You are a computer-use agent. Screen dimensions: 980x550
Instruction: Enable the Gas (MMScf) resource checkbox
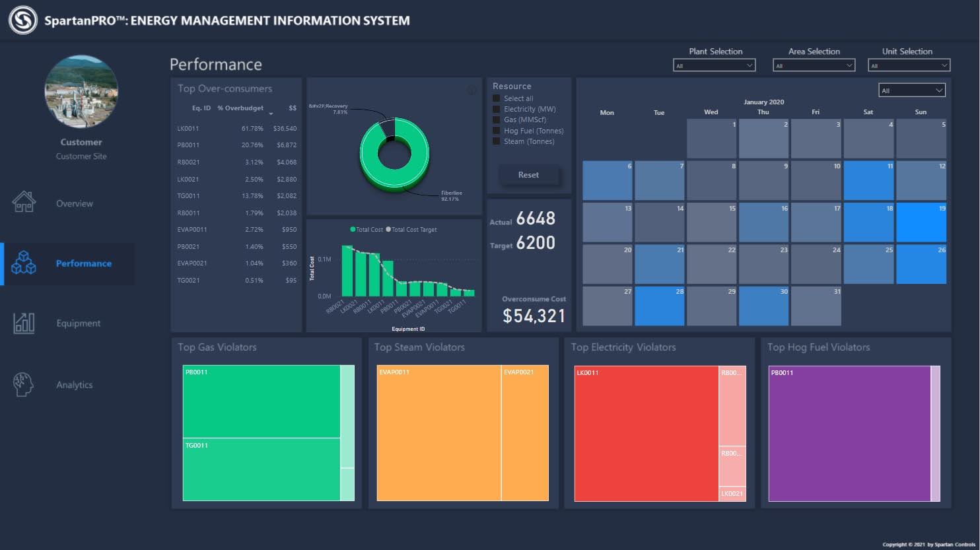497,120
